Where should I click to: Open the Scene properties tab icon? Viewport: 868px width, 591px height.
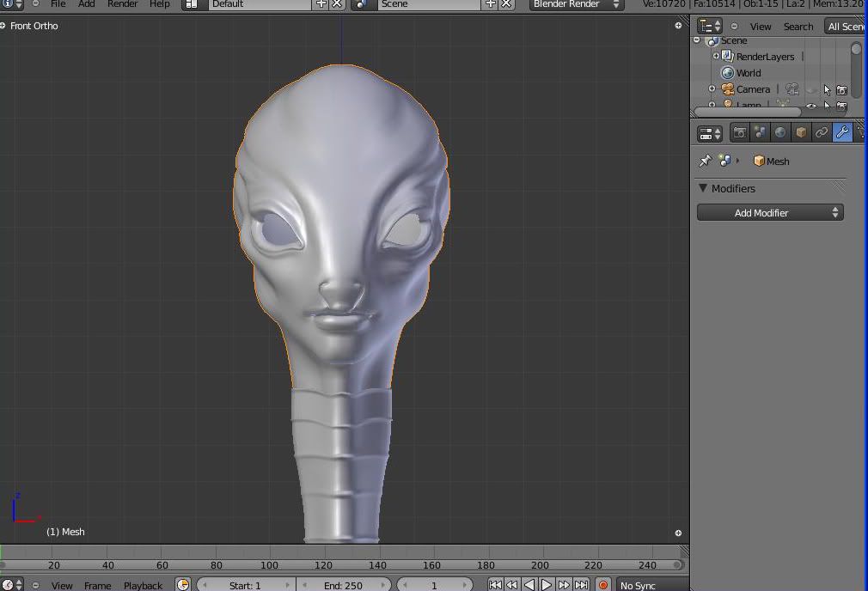(x=760, y=132)
